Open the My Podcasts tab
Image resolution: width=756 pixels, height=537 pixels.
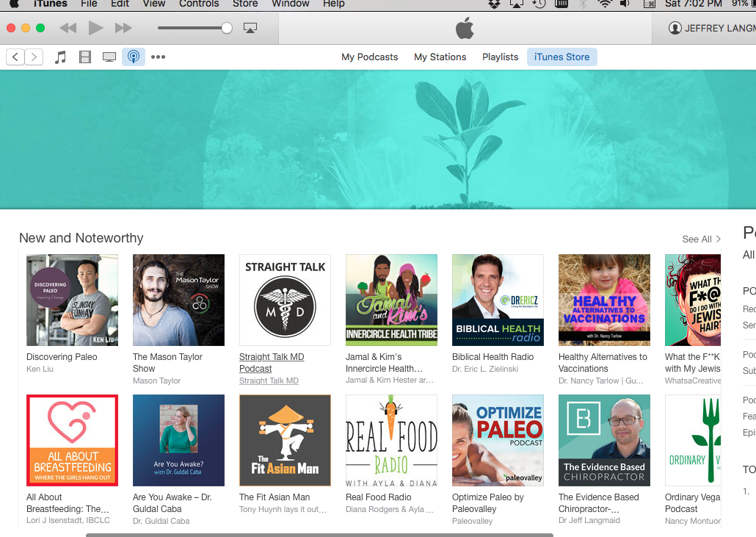coord(369,57)
